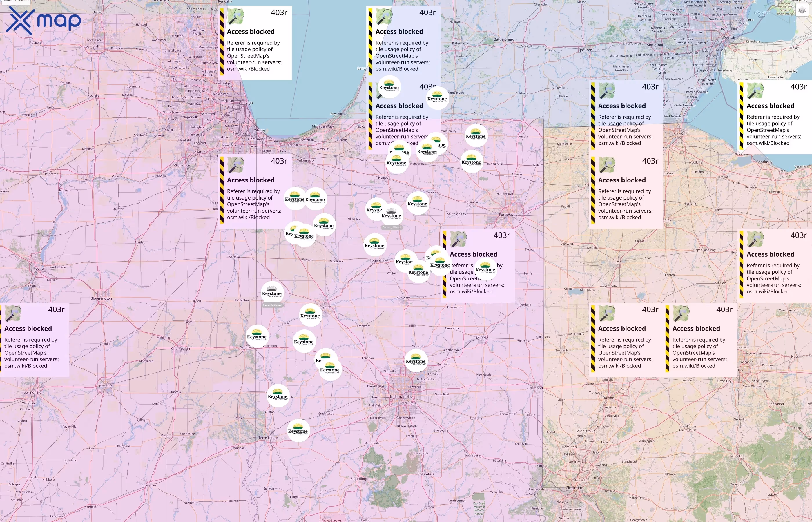Select Keystone marker south of Attica
This screenshot has width=812, height=522.
pos(304,341)
